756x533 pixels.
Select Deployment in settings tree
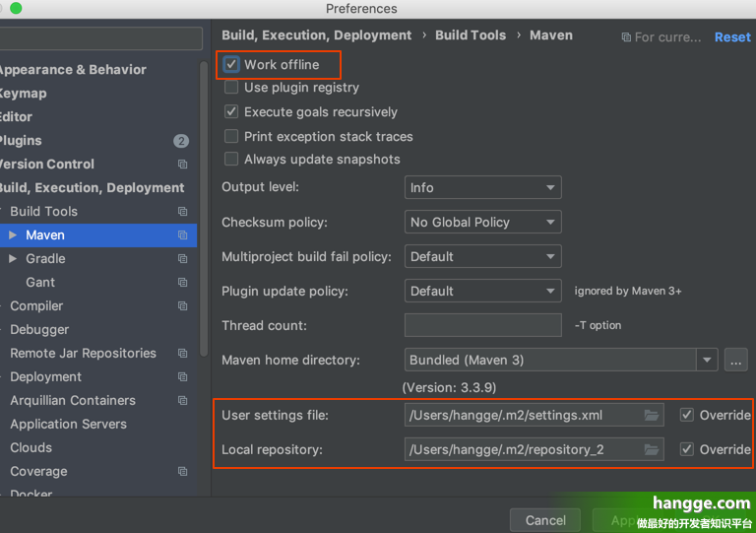click(46, 376)
